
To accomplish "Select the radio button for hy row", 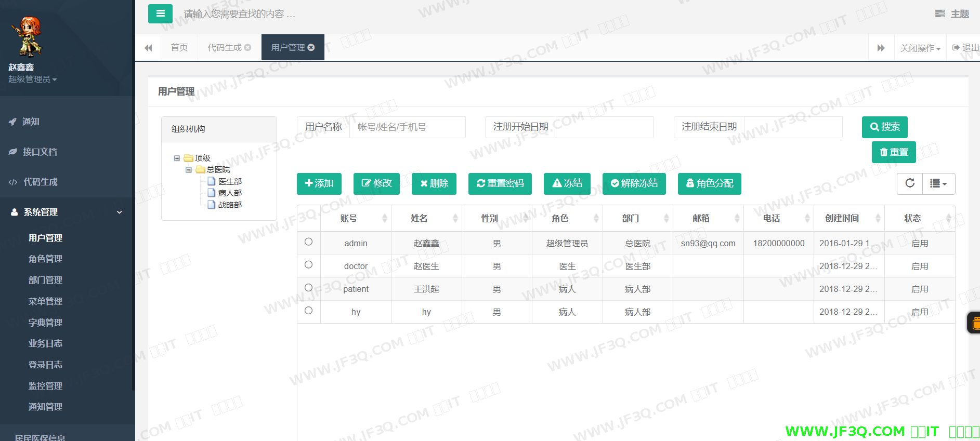I will pos(308,311).
